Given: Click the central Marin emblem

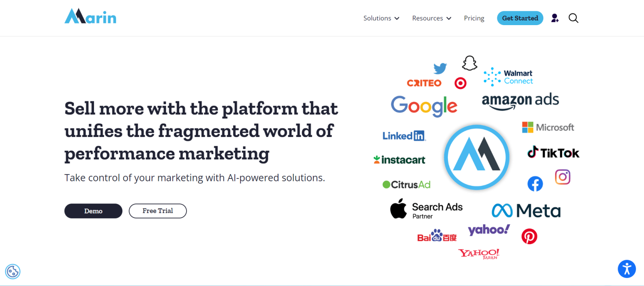Looking at the screenshot, I should (477, 157).
